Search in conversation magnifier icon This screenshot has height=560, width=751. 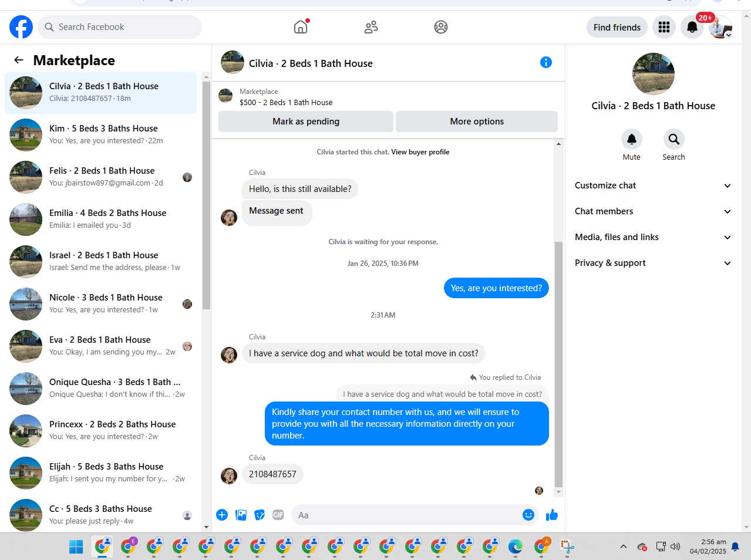tap(674, 139)
